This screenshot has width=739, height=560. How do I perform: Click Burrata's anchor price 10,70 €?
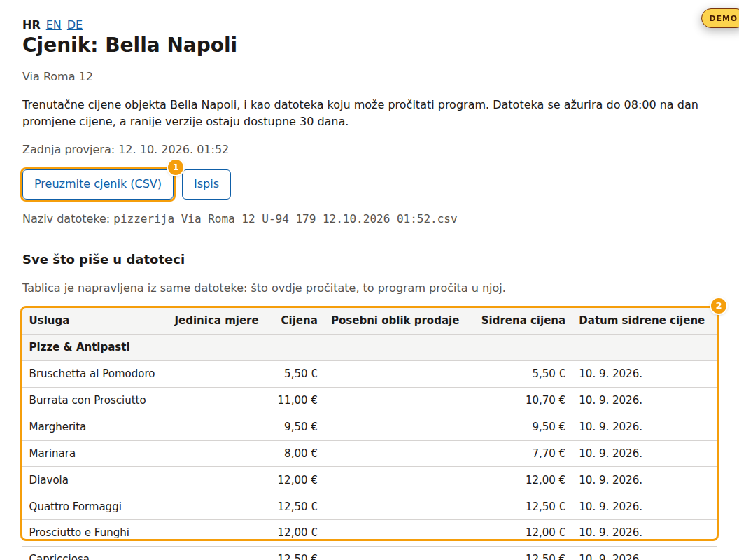point(545,400)
